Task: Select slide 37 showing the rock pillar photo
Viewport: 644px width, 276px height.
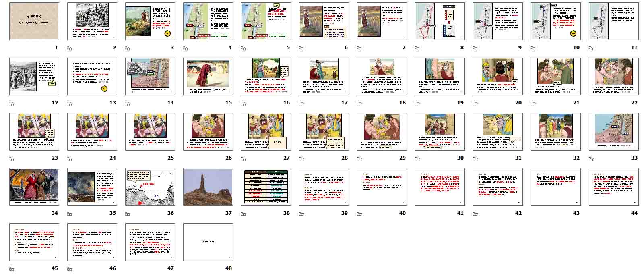Action: [x=208, y=187]
